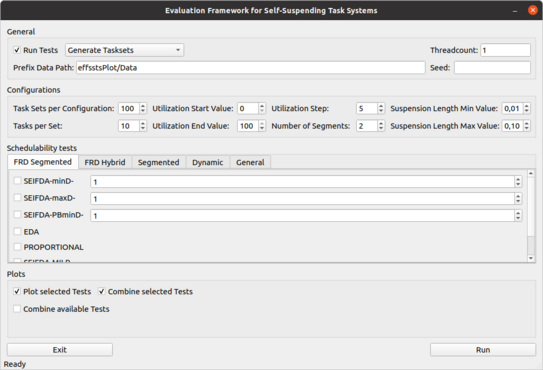Uncheck the Run Tests checkbox
The width and height of the screenshot is (543, 370).
tap(17, 50)
